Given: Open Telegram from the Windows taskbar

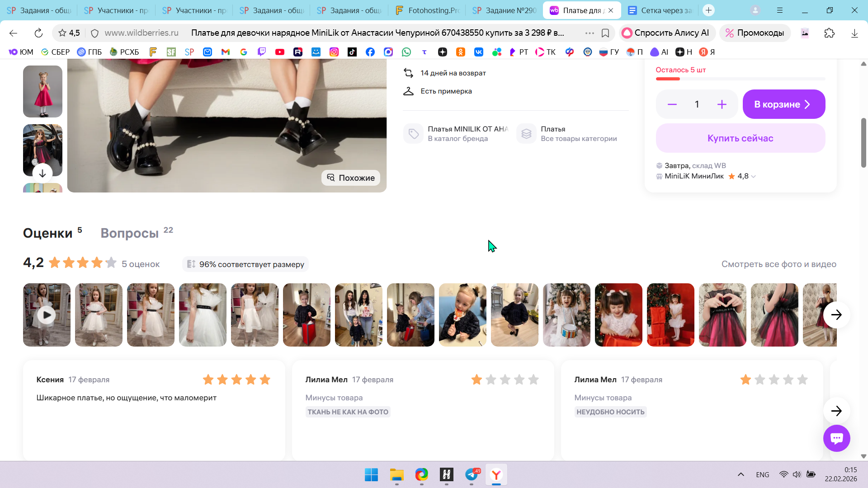Looking at the screenshot, I should tap(472, 474).
